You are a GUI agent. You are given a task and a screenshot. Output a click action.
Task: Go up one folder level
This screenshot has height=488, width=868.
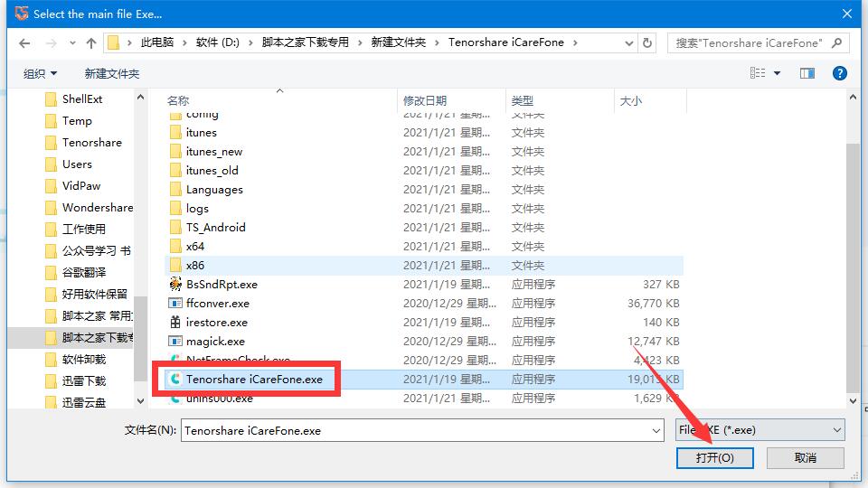91,43
